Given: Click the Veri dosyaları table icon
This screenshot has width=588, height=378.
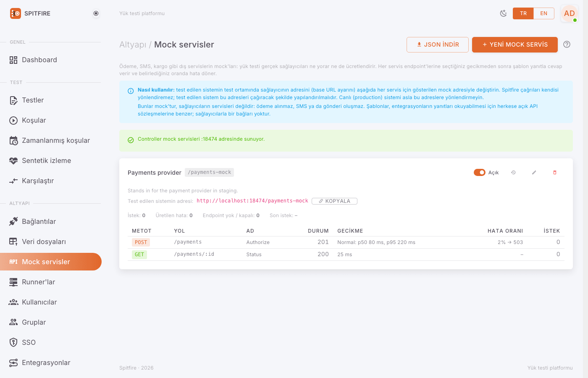Looking at the screenshot, I should click(x=13, y=241).
